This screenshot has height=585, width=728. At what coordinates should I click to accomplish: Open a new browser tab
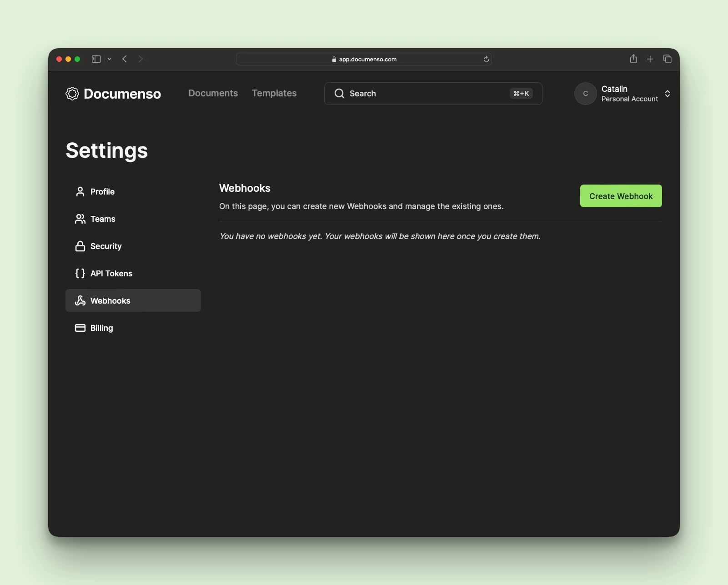pos(650,59)
